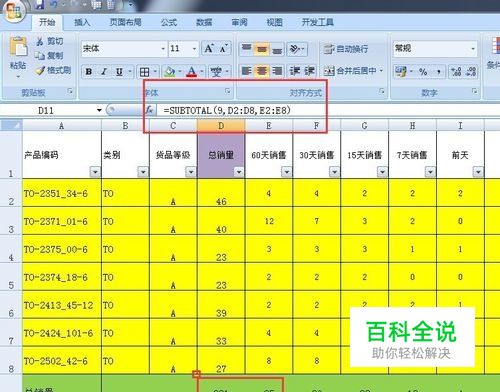Viewport: 500px width, 392px height.
Task: Click the phonetic guide 变 icon
Action: [x=216, y=72]
